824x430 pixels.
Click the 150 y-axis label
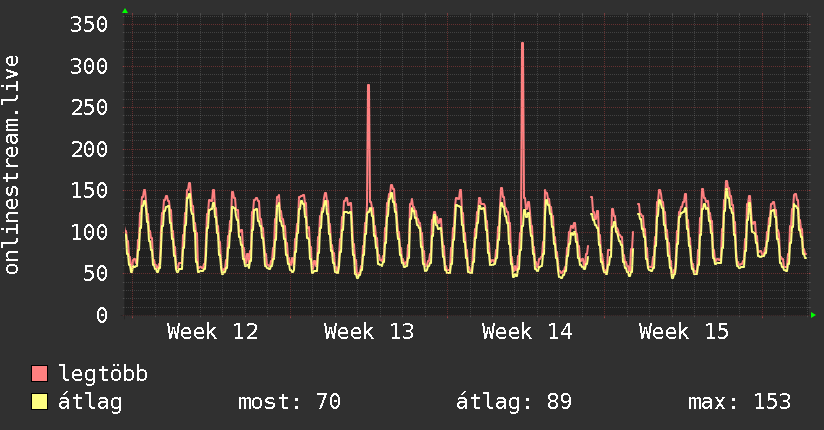(89, 190)
